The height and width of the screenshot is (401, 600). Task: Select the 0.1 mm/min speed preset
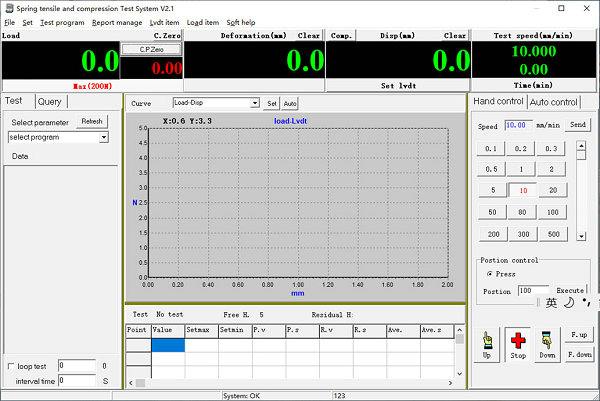(x=492, y=148)
